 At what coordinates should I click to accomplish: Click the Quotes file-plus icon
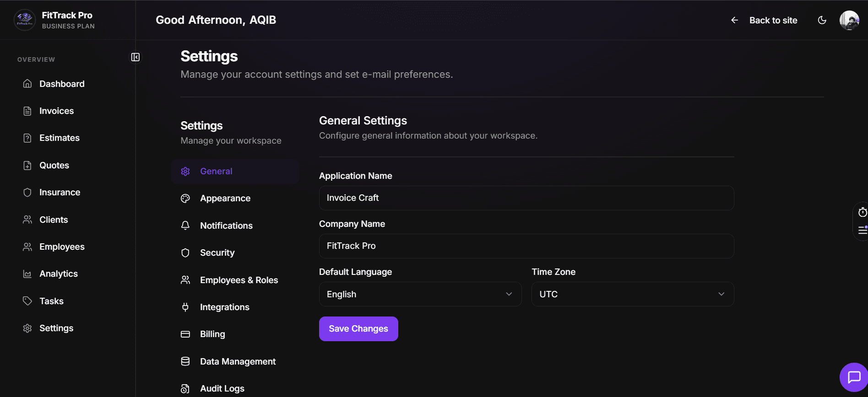click(27, 165)
